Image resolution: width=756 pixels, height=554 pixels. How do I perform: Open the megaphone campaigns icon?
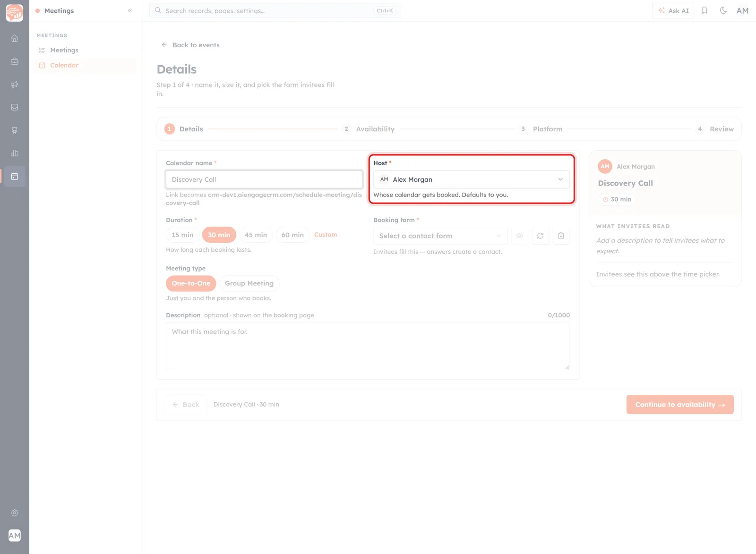pyautogui.click(x=15, y=85)
